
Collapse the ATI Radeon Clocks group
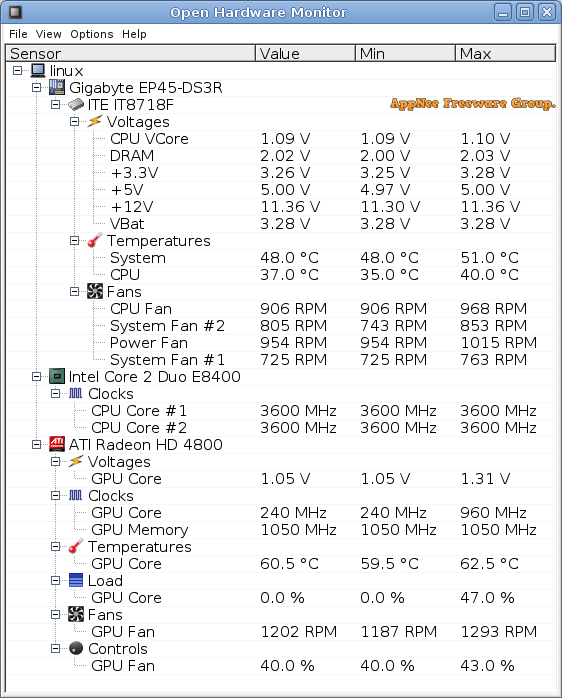(55, 495)
